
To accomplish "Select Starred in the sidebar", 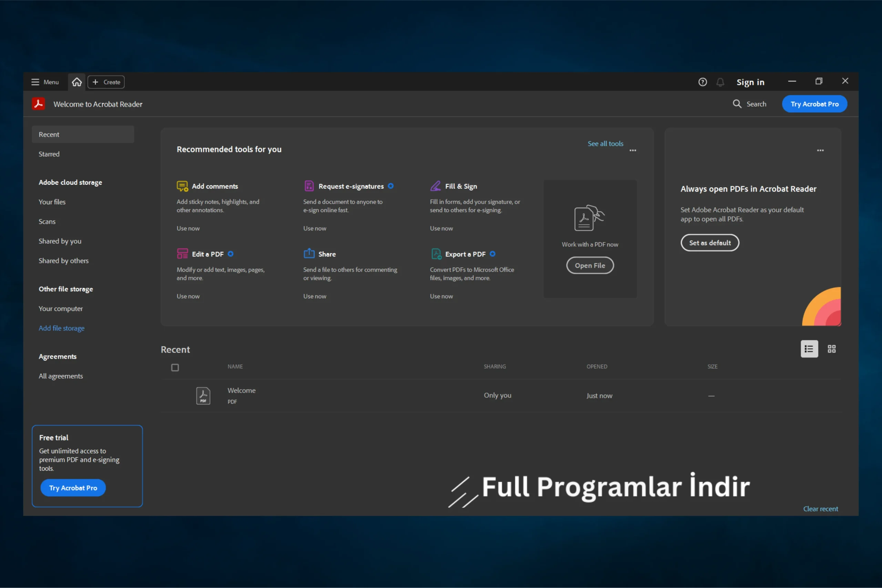I will [x=49, y=154].
